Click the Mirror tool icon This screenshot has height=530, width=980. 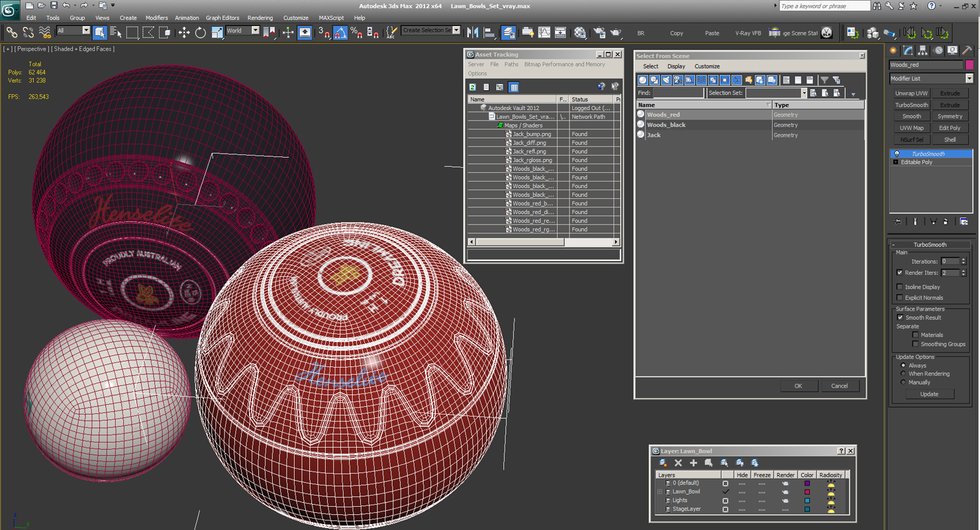473,32
